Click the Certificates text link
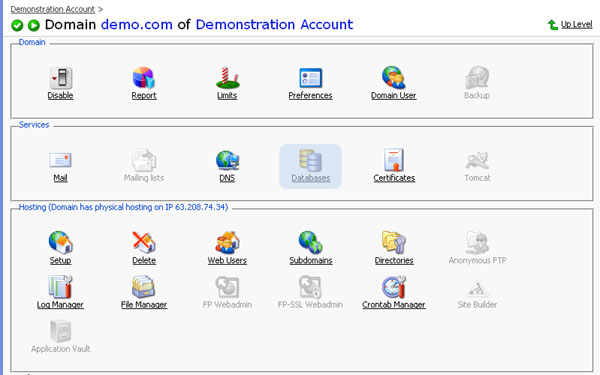The height and width of the screenshot is (375, 600). [394, 178]
